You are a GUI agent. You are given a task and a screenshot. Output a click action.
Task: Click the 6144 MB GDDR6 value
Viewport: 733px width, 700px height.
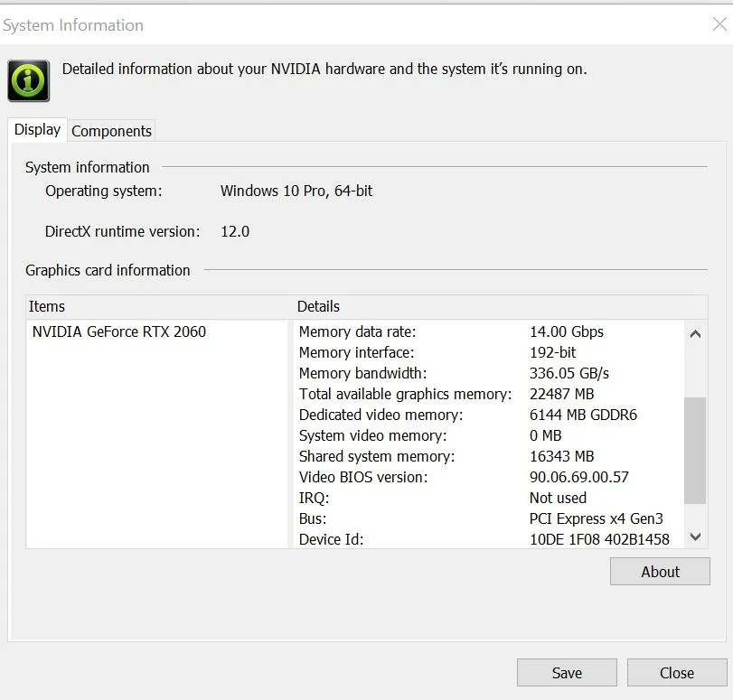[x=583, y=415]
